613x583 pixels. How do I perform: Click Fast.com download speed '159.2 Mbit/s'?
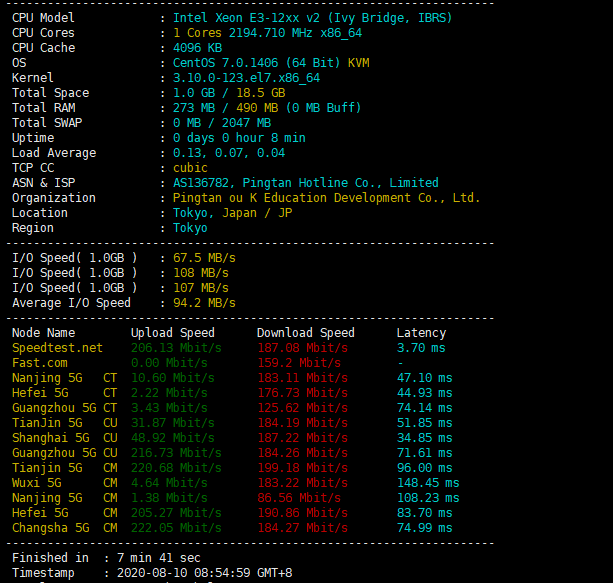pos(299,363)
